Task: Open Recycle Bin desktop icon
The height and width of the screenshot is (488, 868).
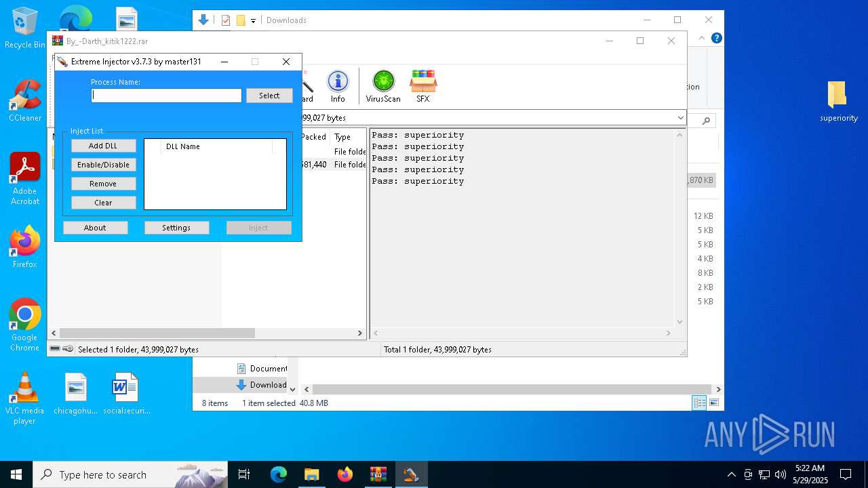Action: click(25, 28)
